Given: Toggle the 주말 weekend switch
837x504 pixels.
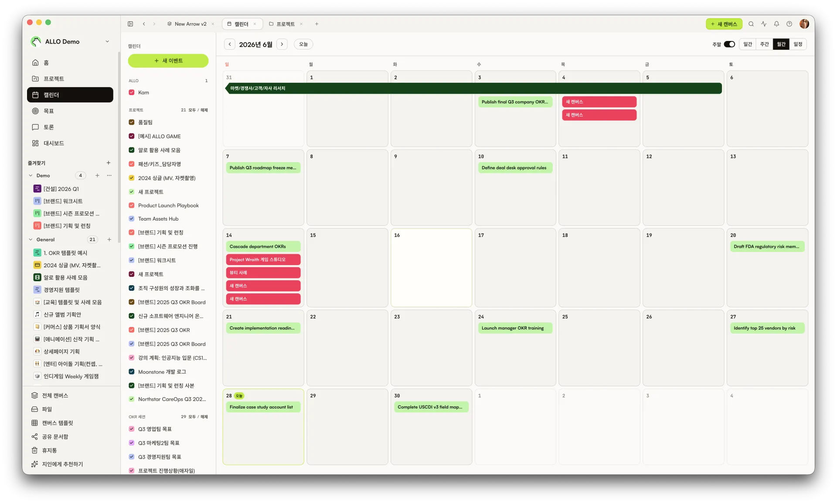Looking at the screenshot, I should [729, 44].
